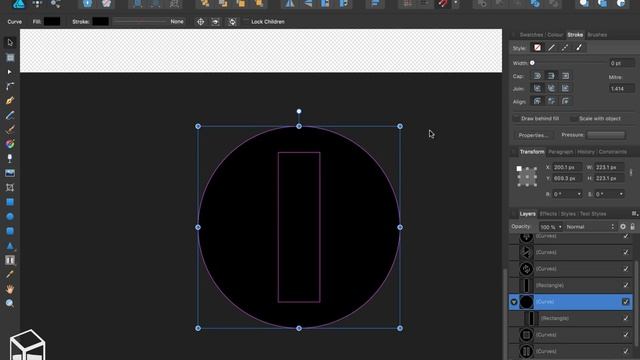Viewport: 640px width, 360px height.
Task: Click the X position field
Action: click(x=567, y=167)
